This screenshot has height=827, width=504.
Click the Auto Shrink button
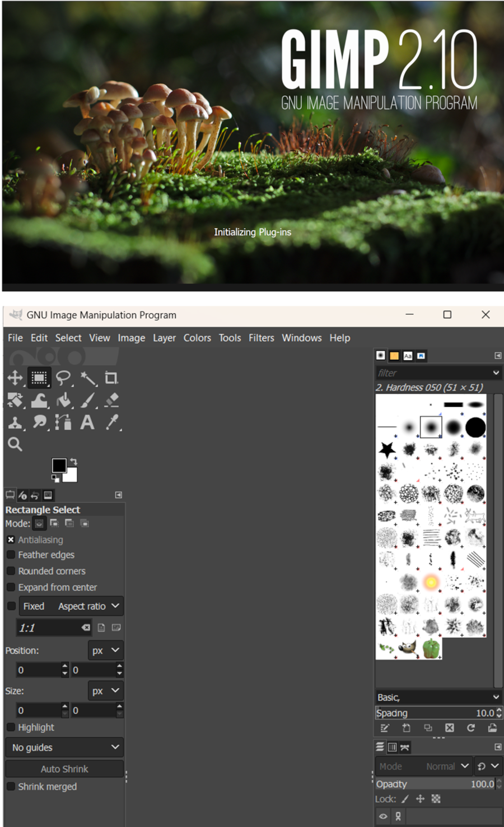coord(64,769)
